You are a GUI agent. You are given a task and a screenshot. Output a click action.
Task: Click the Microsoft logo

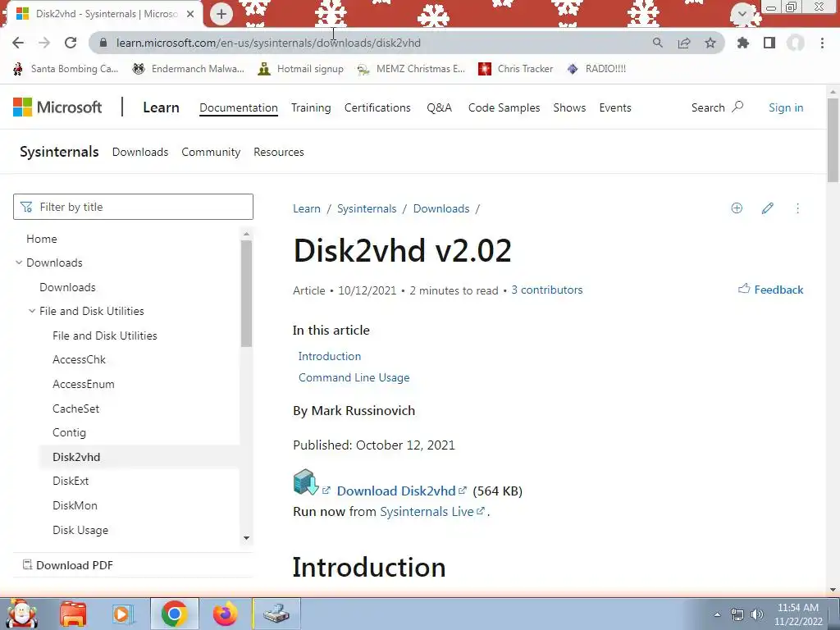(x=57, y=107)
